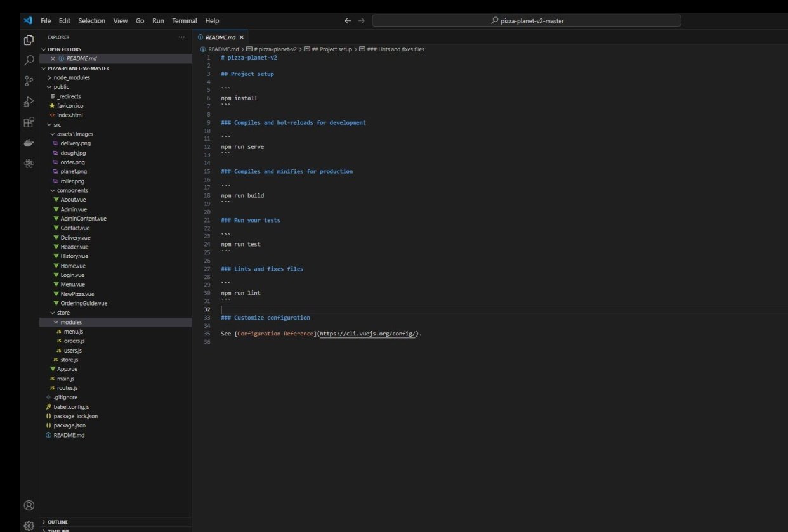Image resolution: width=788 pixels, height=532 pixels.
Task: Go forward with the right arrow
Action: click(x=362, y=20)
